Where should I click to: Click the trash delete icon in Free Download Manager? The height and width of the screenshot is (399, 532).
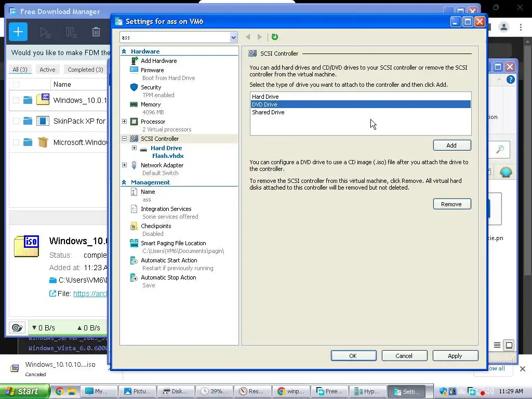pos(96,32)
